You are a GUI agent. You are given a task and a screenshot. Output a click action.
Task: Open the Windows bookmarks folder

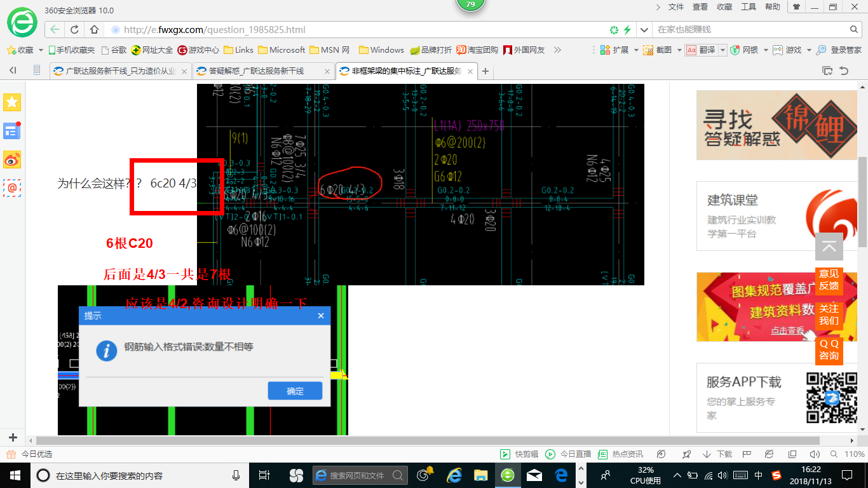pyautogui.click(x=381, y=50)
